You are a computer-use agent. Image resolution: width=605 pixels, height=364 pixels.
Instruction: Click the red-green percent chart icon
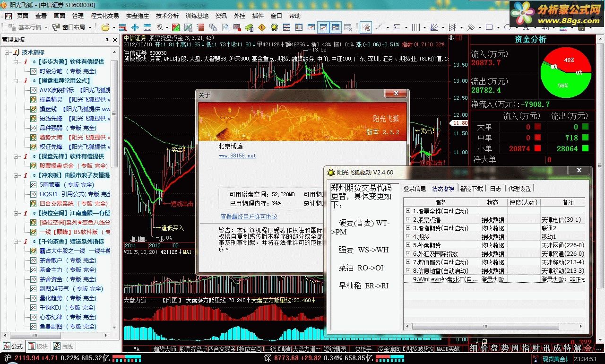(x=176, y=27)
